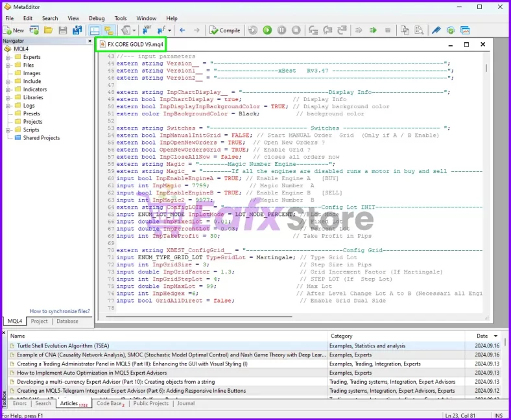The height and width of the screenshot is (420, 511).
Task: Click the copy-documents toolbar icon
Action: point(405,30)
